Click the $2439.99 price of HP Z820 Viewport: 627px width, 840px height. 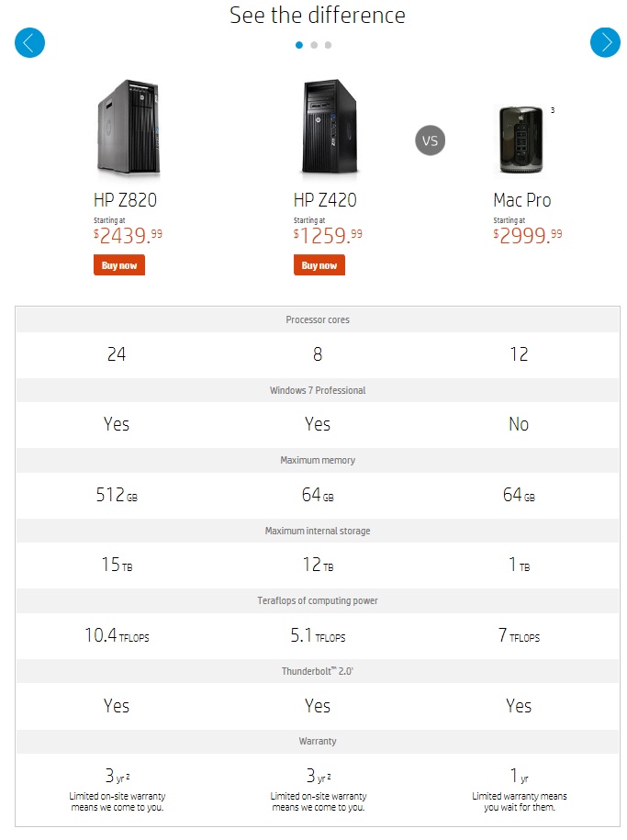click(128, 235)
